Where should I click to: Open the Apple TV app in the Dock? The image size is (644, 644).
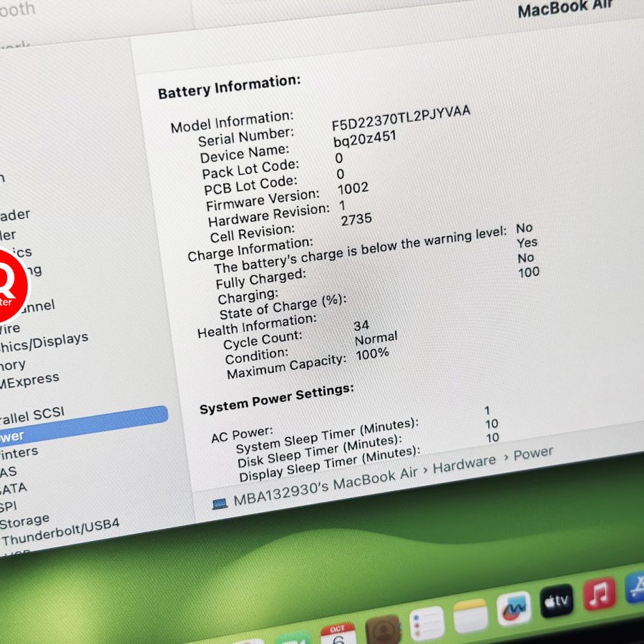click(557, 601)
